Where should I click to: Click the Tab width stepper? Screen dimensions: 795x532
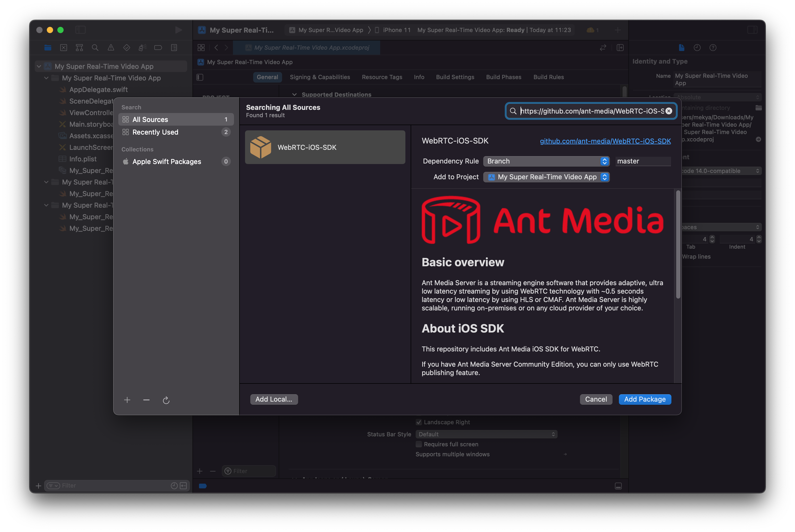(x=712, y=239)
